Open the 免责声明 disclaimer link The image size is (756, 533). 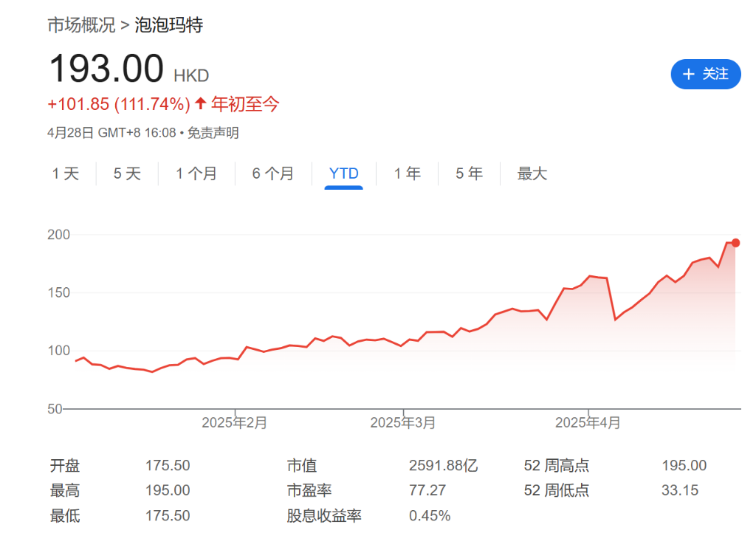213,133
